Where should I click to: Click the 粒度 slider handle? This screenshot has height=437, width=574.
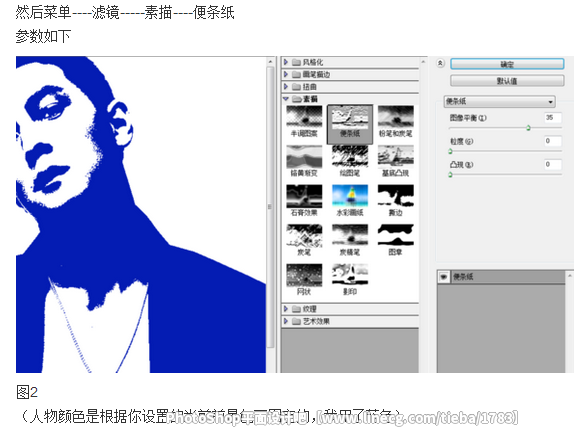tap(450, 151)
